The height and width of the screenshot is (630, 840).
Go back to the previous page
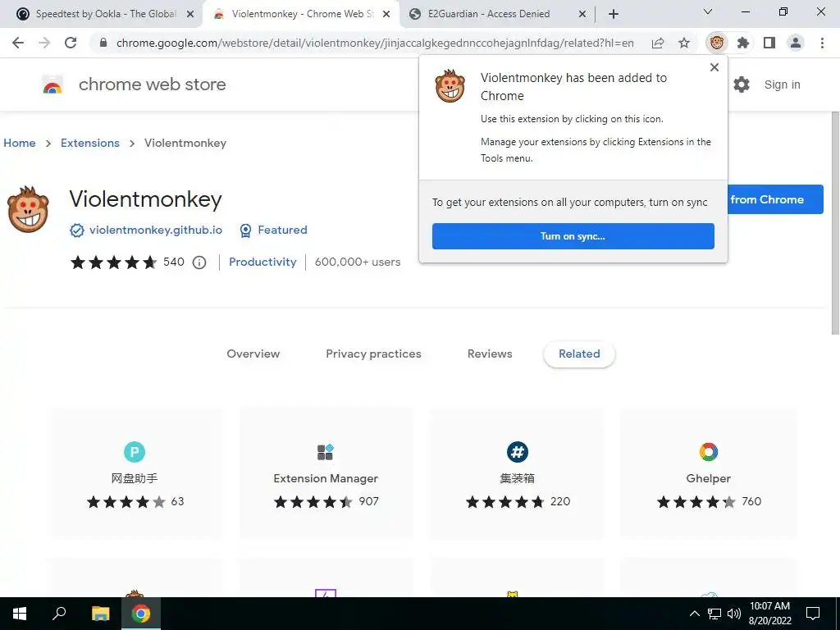(x=18, y=43)
